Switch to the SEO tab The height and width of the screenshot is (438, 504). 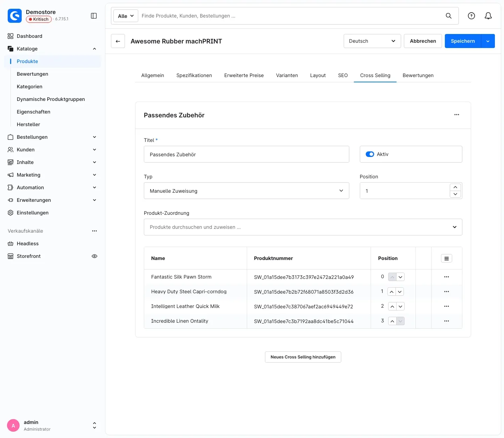pos(343,75)
